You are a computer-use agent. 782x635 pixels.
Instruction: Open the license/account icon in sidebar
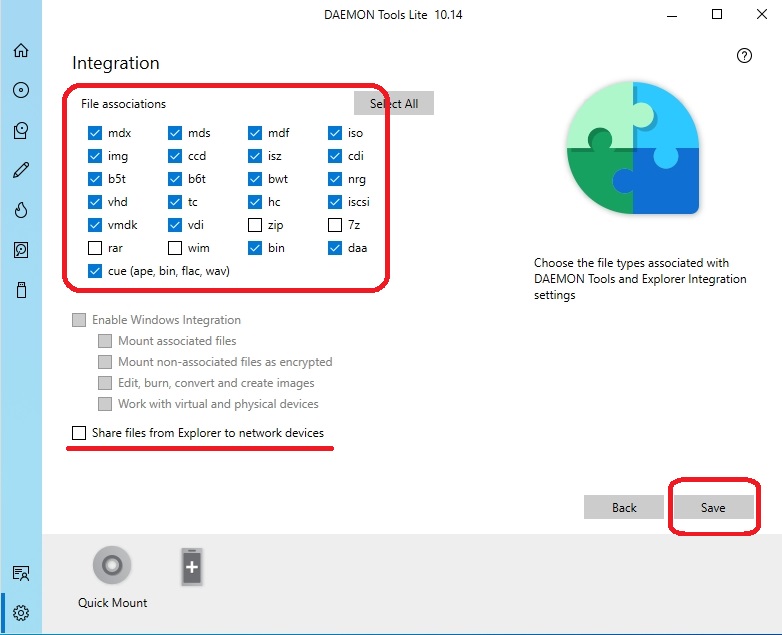tap(21, 573)
